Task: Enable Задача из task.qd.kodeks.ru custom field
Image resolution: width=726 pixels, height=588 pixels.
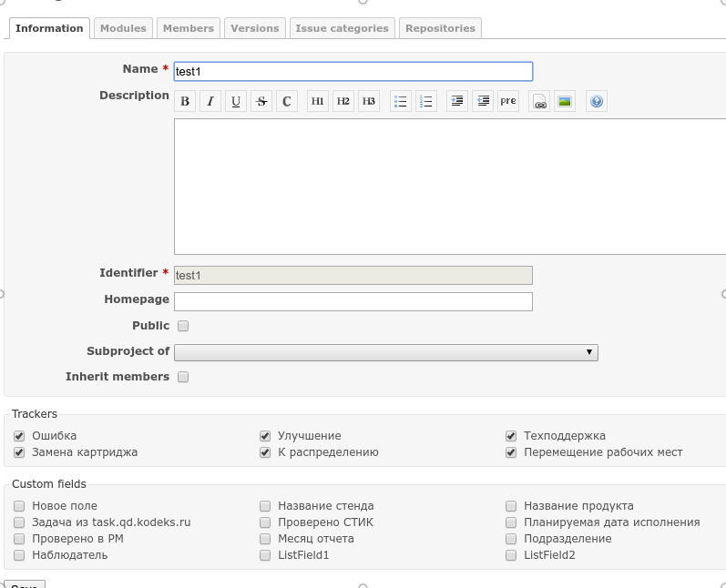Action: click(19, 522)
